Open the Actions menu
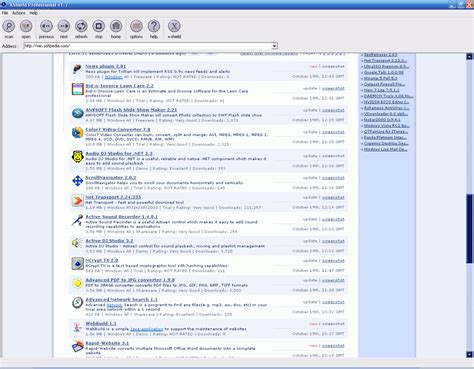 coord(19,13)
